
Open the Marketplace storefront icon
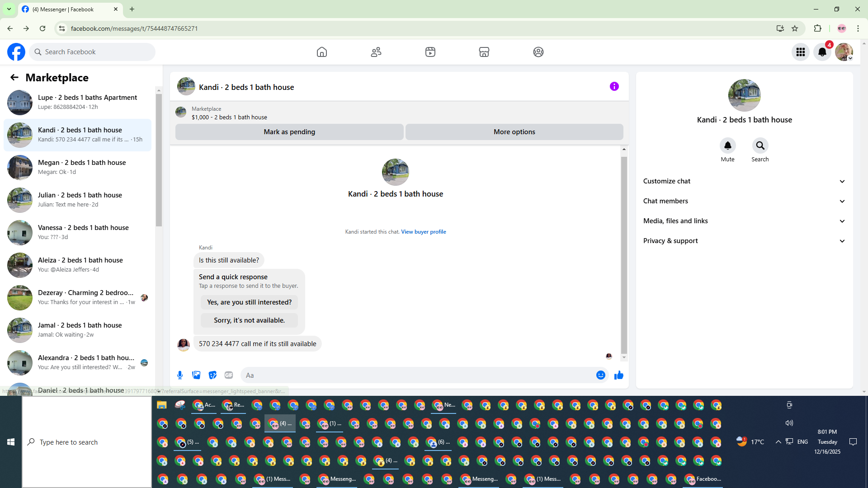click(484, 52)
